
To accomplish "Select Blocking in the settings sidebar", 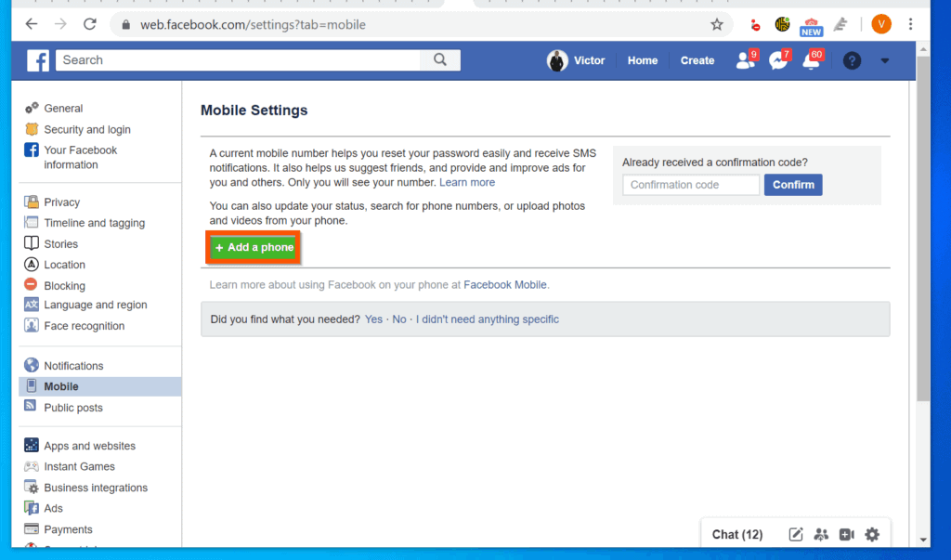I will [x=64, y=285].
